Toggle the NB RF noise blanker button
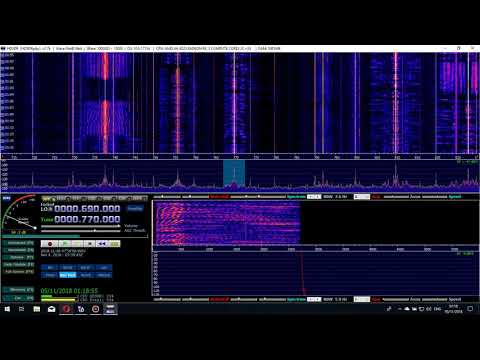Viewport: 480px width, 360px height. pyautogui.click(x=68, y=268)
